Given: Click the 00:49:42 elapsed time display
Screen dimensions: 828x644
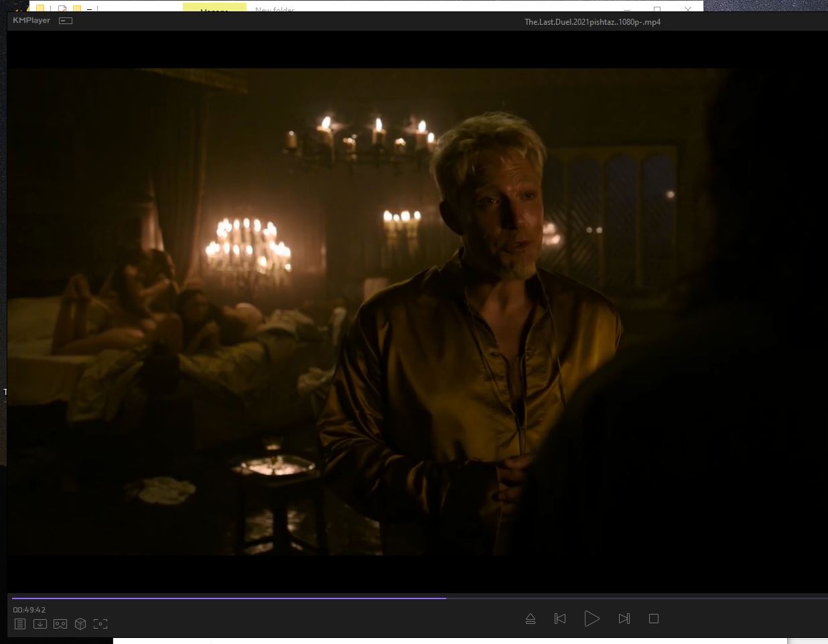Looking at the screenshot, I should pyautogui.click(x=29, y=610).
